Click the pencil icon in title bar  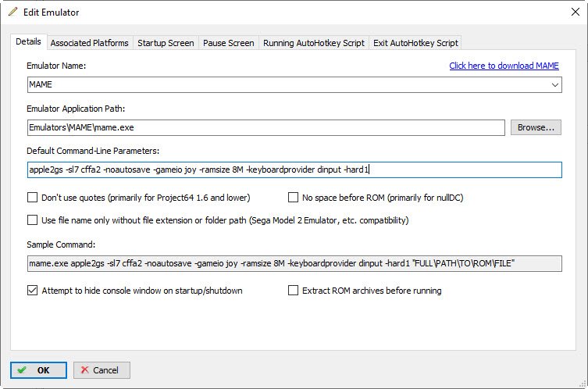coord(12,12)
